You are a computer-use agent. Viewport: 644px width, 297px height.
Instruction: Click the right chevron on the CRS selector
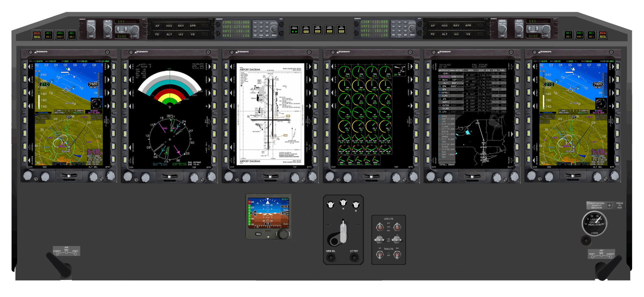[126, 29]
